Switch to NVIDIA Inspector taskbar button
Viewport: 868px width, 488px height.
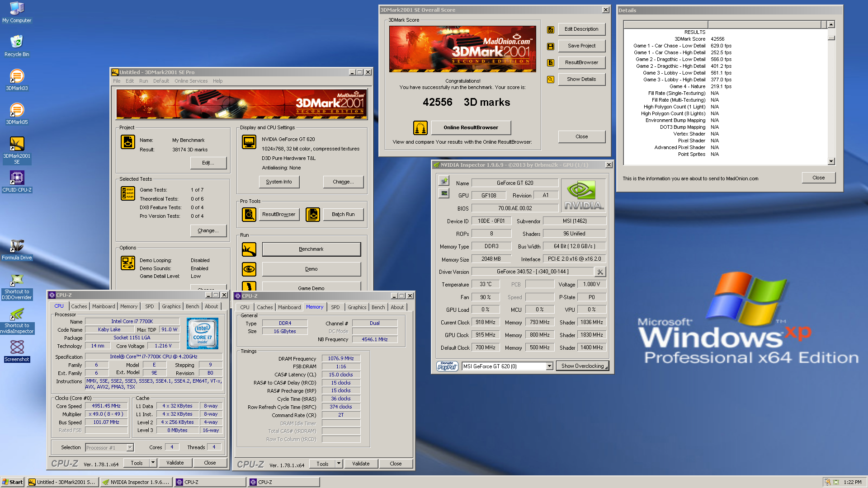(x=136, y=482)
